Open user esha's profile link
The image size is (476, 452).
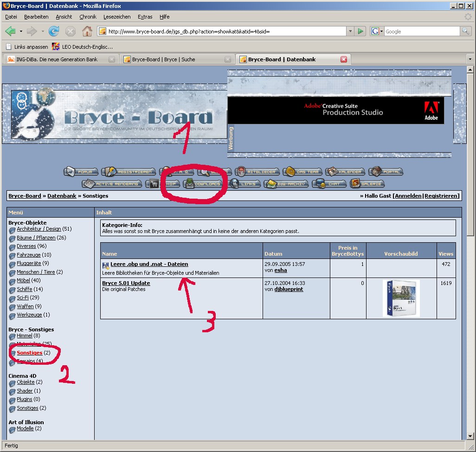pos(281,270)
